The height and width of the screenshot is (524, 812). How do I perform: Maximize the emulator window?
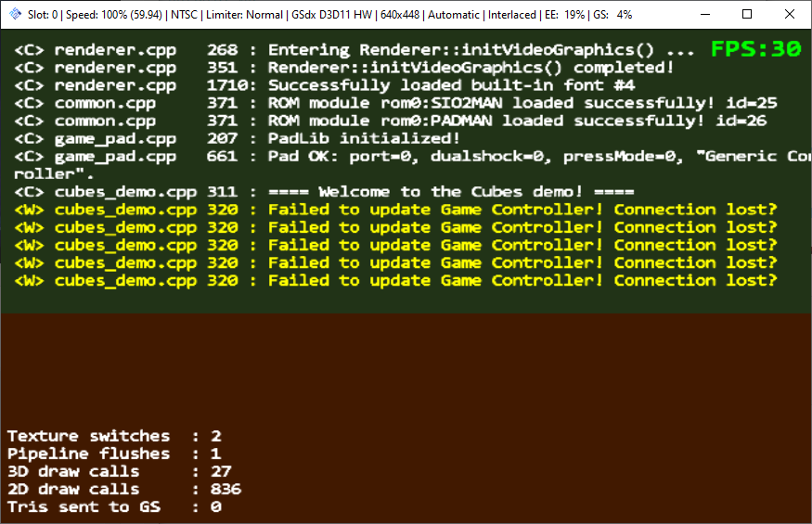tap(747, 15)
